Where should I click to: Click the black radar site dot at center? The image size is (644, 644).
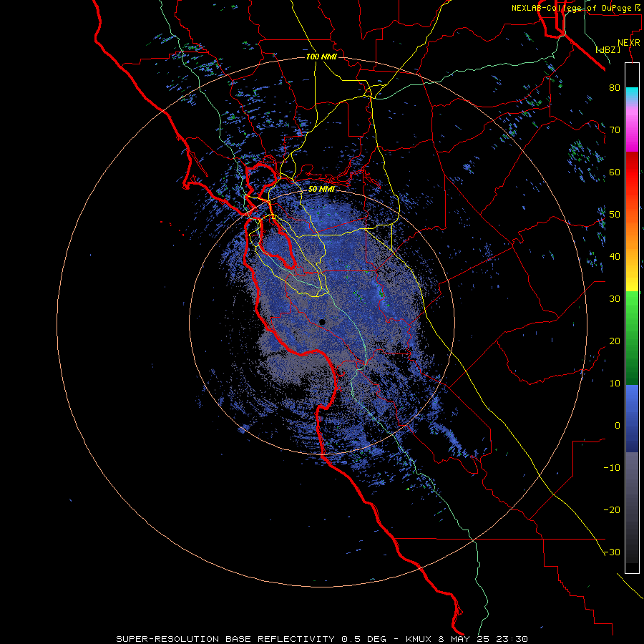click(322, 323)
